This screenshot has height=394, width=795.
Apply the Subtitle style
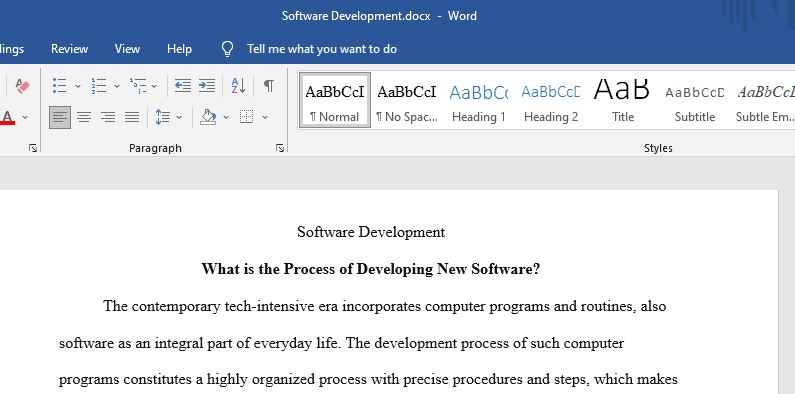[695, 100]
